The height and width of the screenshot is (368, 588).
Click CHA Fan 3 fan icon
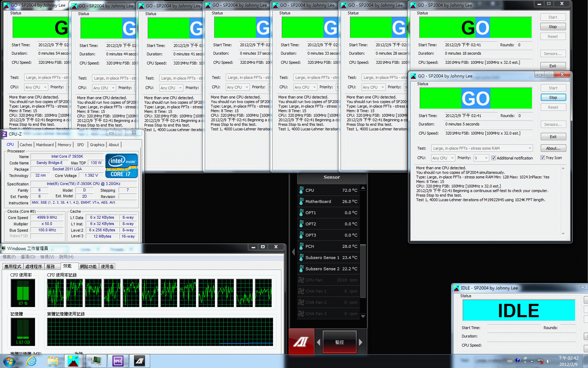click(x=301, y=313)
